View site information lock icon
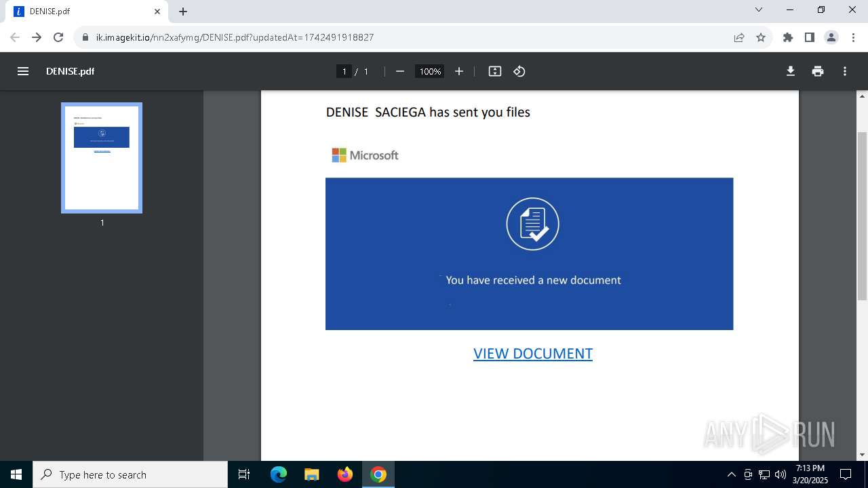 85,37
